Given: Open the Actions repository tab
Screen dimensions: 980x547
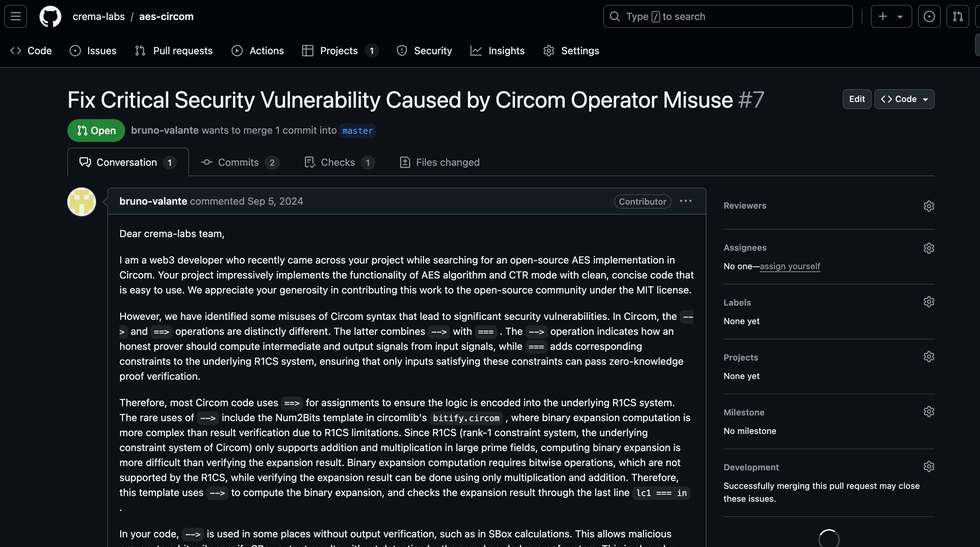Looking at the screenshot, I should 257,51.
